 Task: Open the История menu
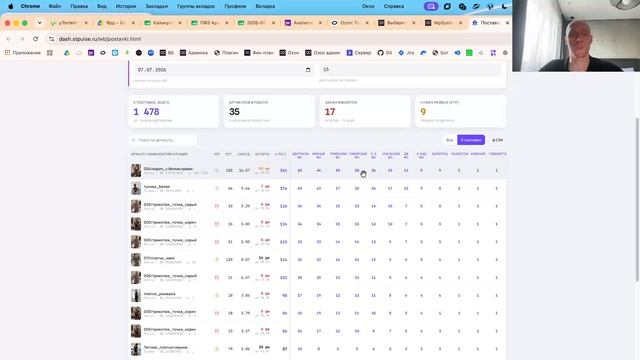click(x=126, y=6)
